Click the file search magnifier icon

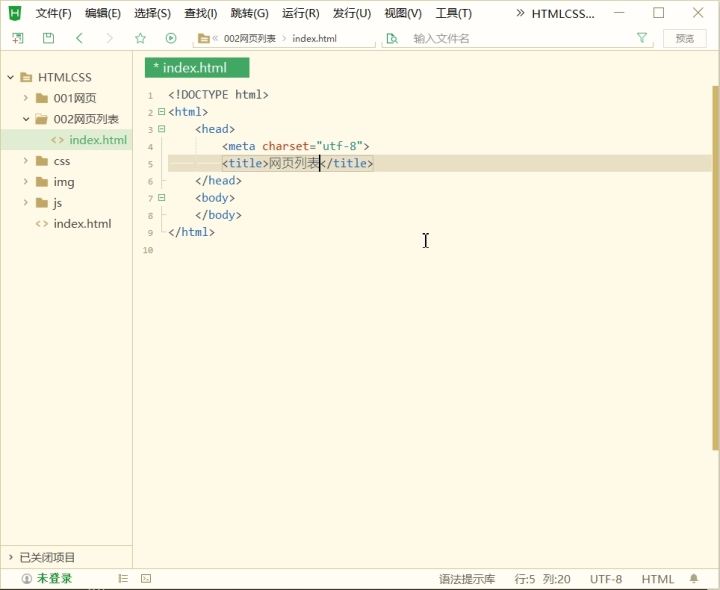392,39
